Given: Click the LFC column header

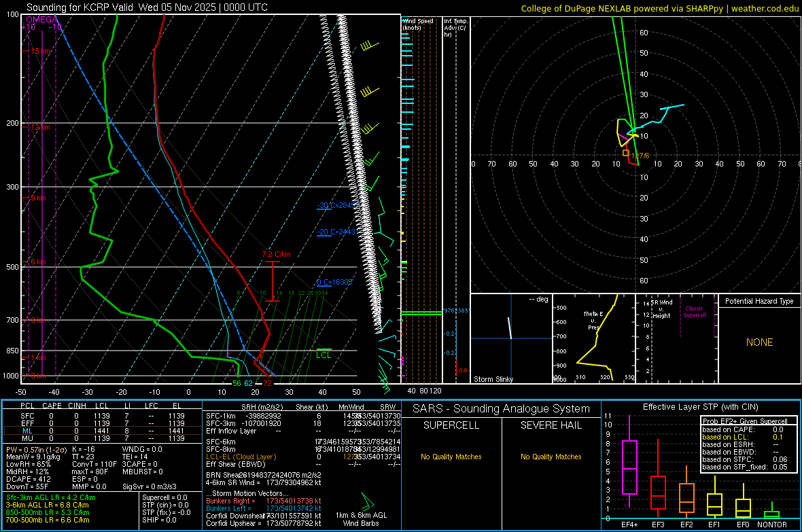Looking at the screenshot, I should tap(152, 406).
